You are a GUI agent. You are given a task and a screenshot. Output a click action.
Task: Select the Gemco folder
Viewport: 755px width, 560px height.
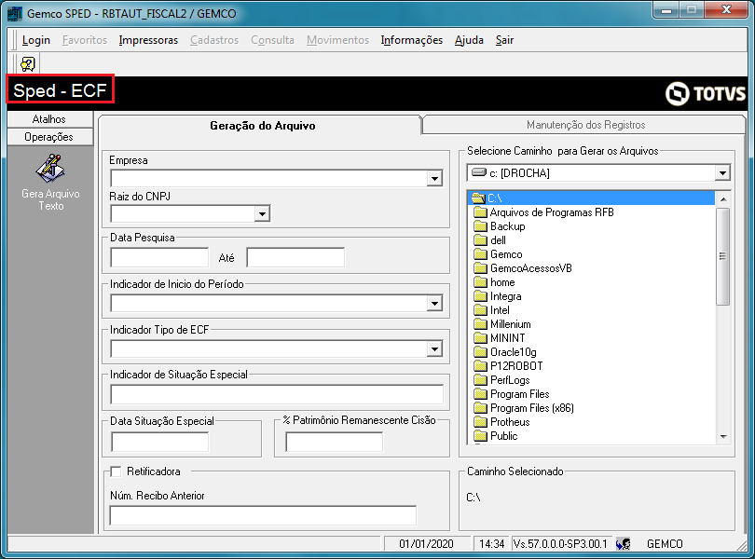click(x=498, y=254)
